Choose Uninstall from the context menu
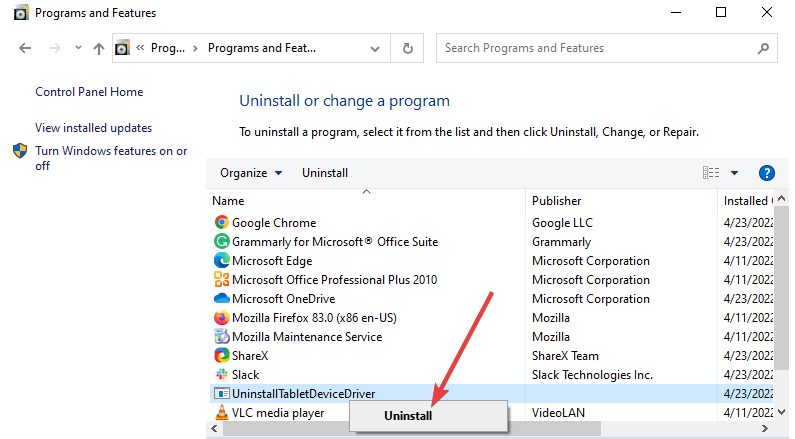The image size is (795, 439). pos(408,416)
